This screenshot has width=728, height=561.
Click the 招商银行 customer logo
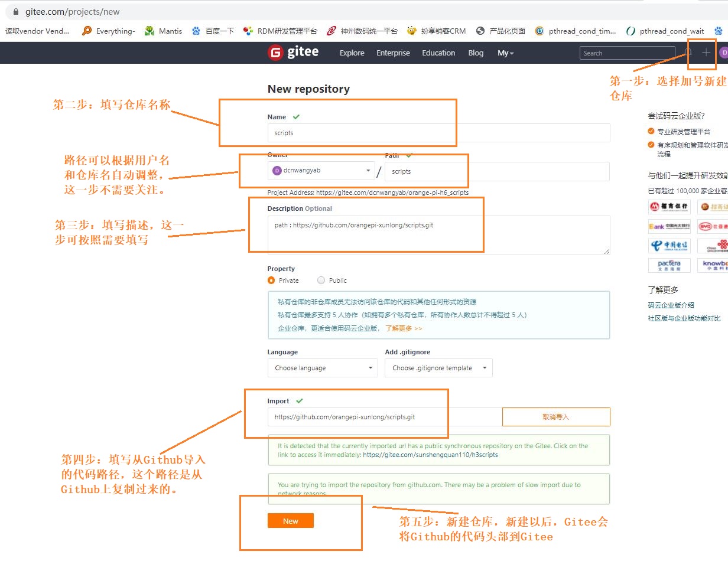[x=669, y=207]
